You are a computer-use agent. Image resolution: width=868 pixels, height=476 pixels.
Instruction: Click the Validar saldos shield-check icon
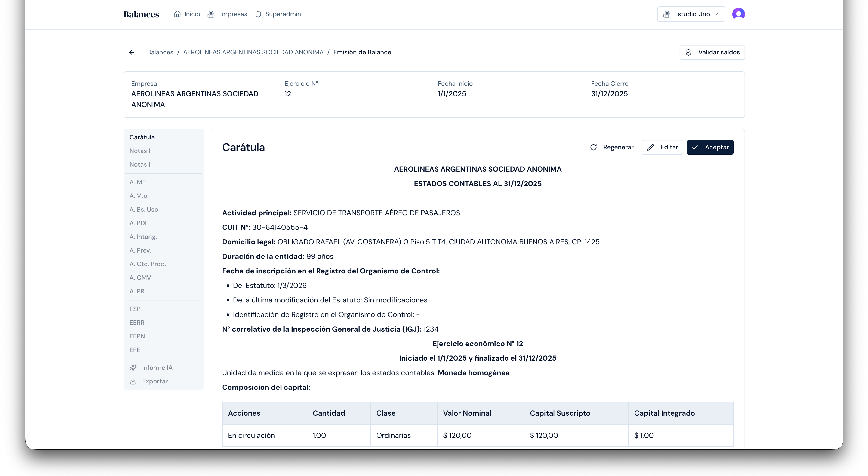click(688, 52)
